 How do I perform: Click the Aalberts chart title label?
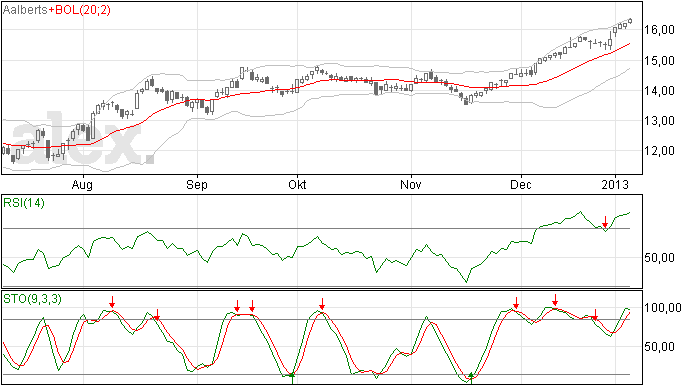pos(25,10)
